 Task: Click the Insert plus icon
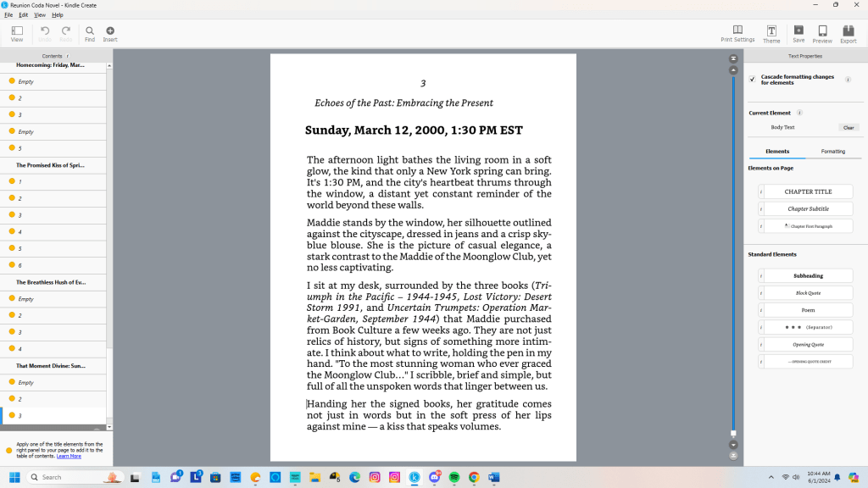pos(110,34)
